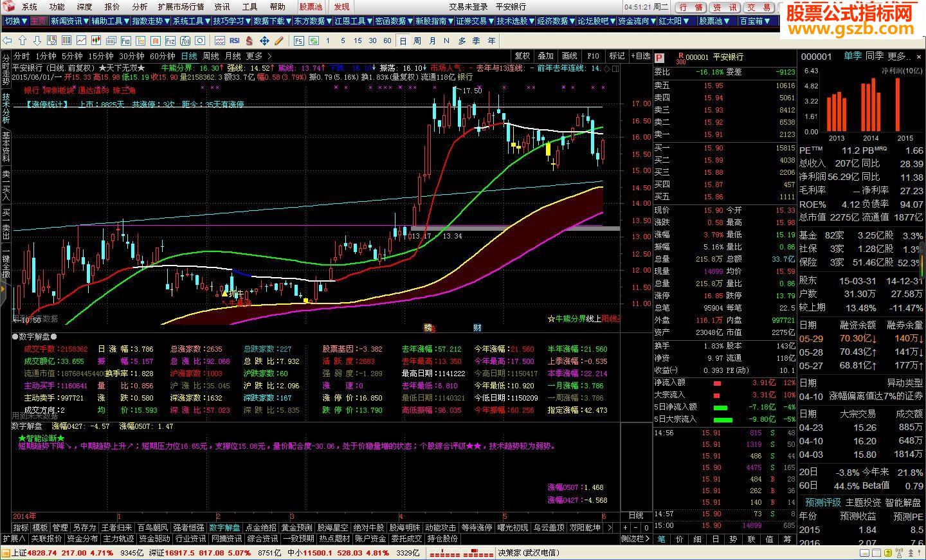Select the 30-minute period number button

click(373, 41)
